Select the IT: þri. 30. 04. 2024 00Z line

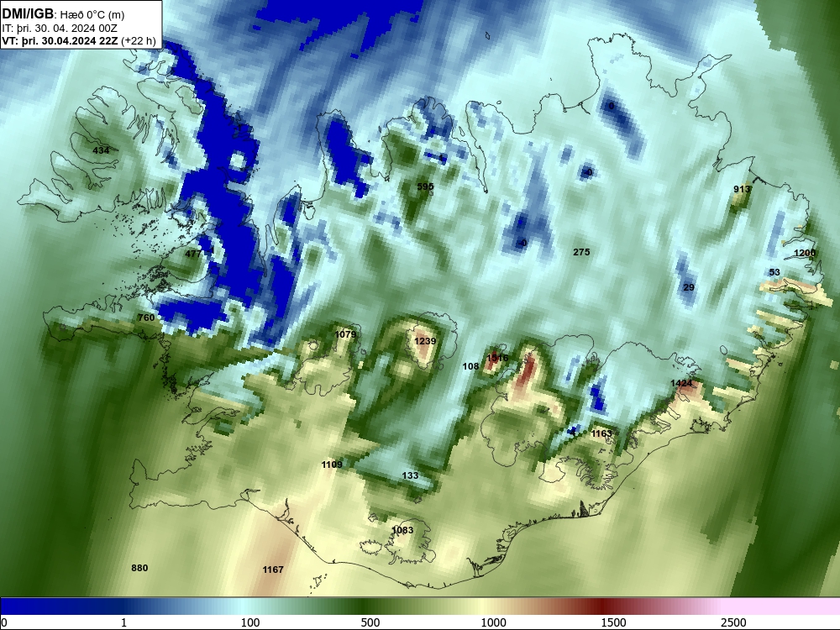click(60, 29)
